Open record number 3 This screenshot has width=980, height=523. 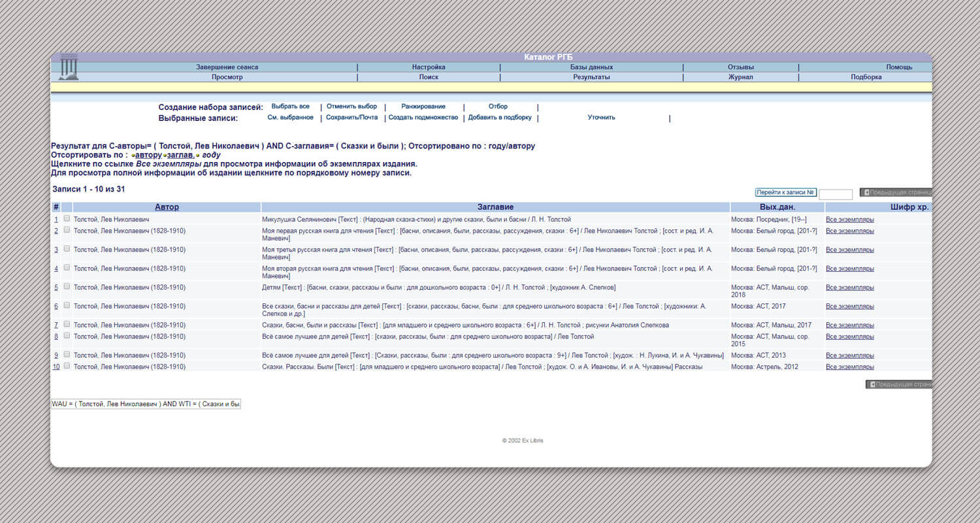click(56, 250)
